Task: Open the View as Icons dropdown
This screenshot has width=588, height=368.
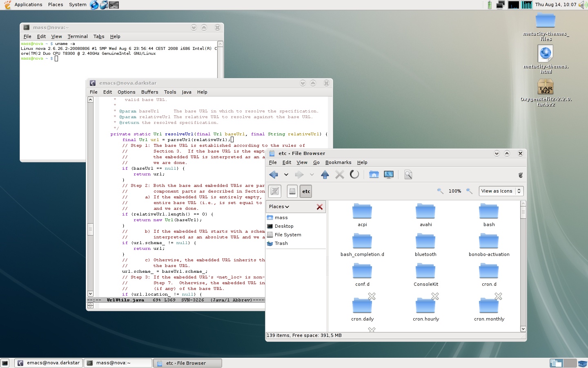Action: click(501, 191)
